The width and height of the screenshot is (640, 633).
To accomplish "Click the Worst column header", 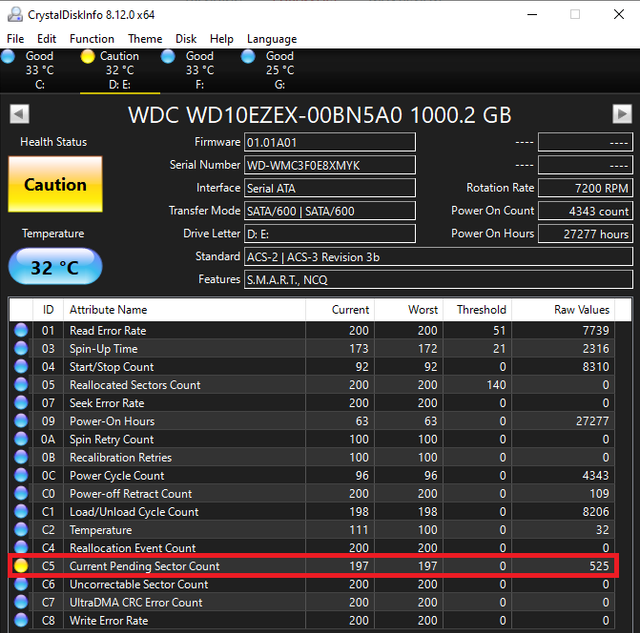I will (x=409, y=310).
